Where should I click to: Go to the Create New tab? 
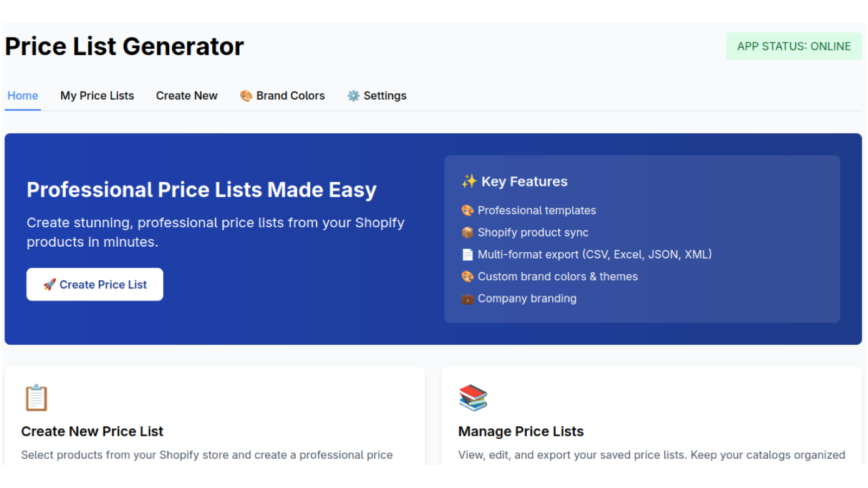[x=187, y=96]
